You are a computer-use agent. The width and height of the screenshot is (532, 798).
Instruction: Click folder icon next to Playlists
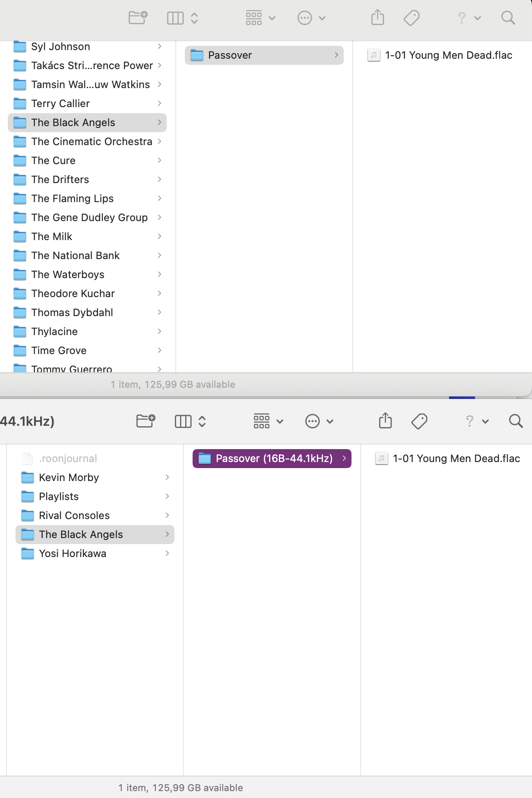28,497
